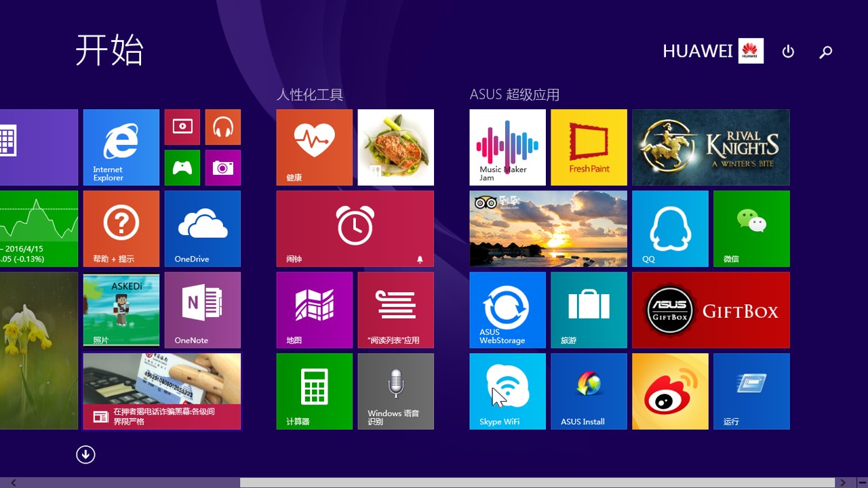Open the small Xbox Games tile
This screenshot has height=488, width=868.
click(x=182, y=167)
